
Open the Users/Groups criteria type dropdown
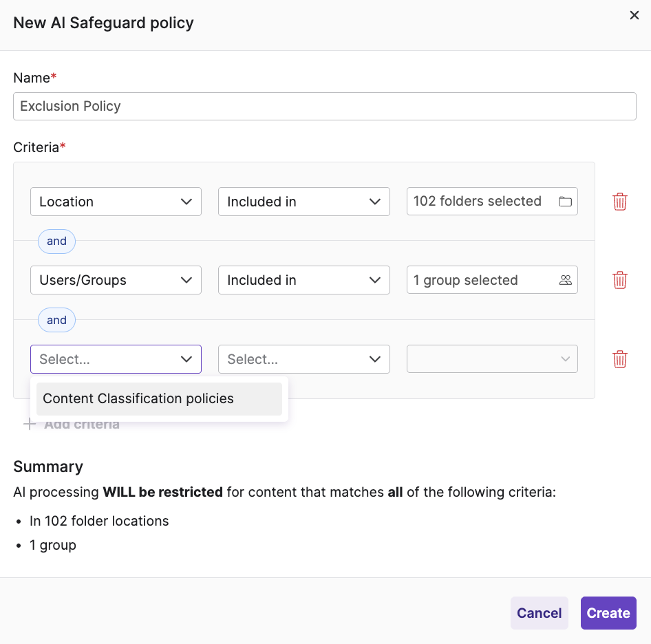[x=116, y=280]
